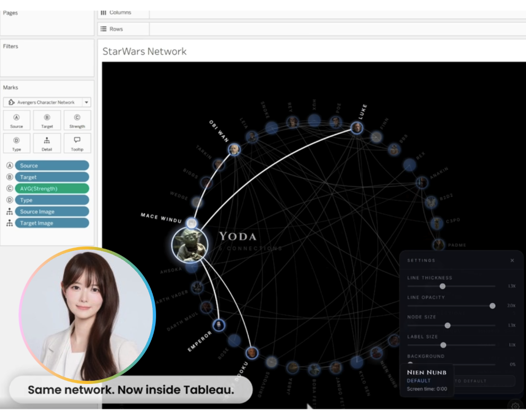Click the Filters shelf label

click(11, 46)
